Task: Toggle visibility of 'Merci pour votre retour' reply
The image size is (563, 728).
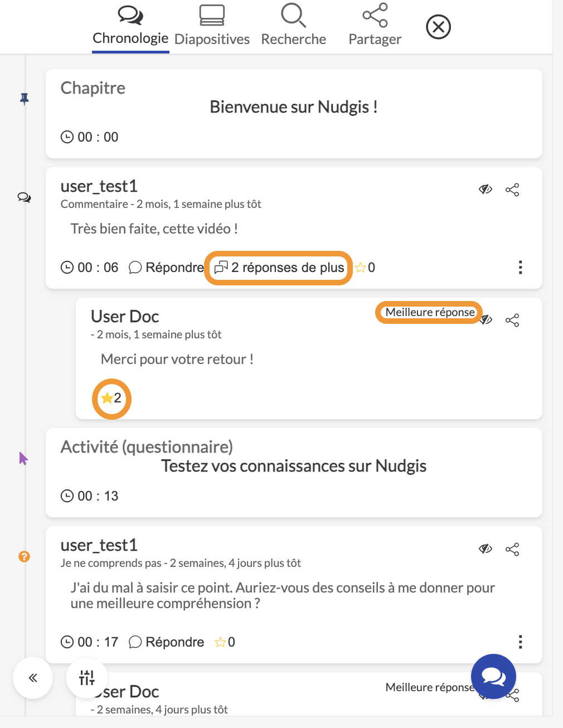Action: 487,320
